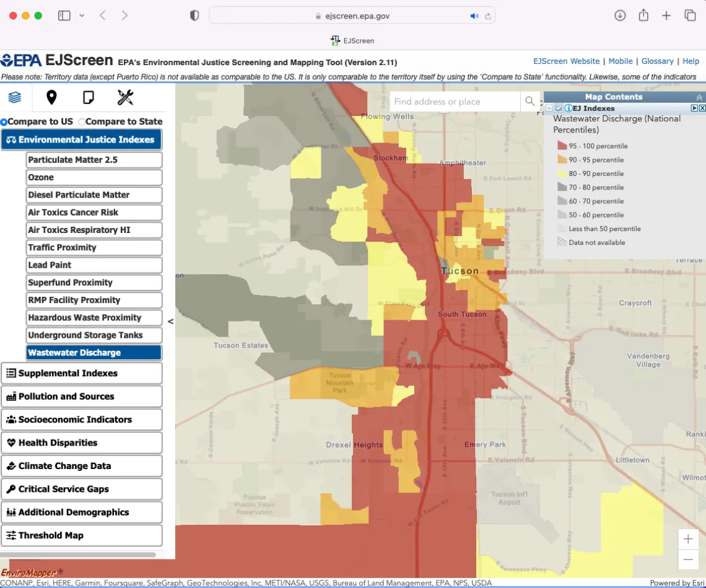Select the Ozone index

pos(94,178)
